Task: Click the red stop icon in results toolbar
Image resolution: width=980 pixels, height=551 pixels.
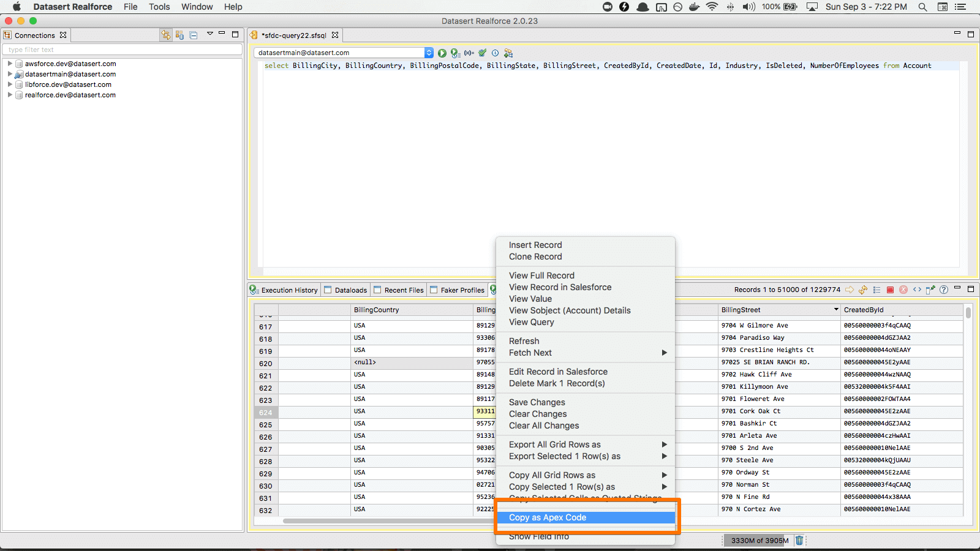Action: point(890,290)
